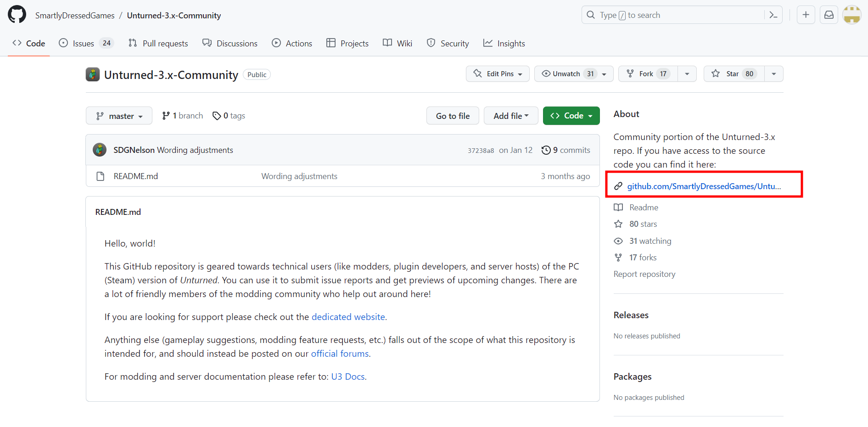868x427 pixels.
Task: Click SDGNelson's commit avatar
Action: pos(99,149)
